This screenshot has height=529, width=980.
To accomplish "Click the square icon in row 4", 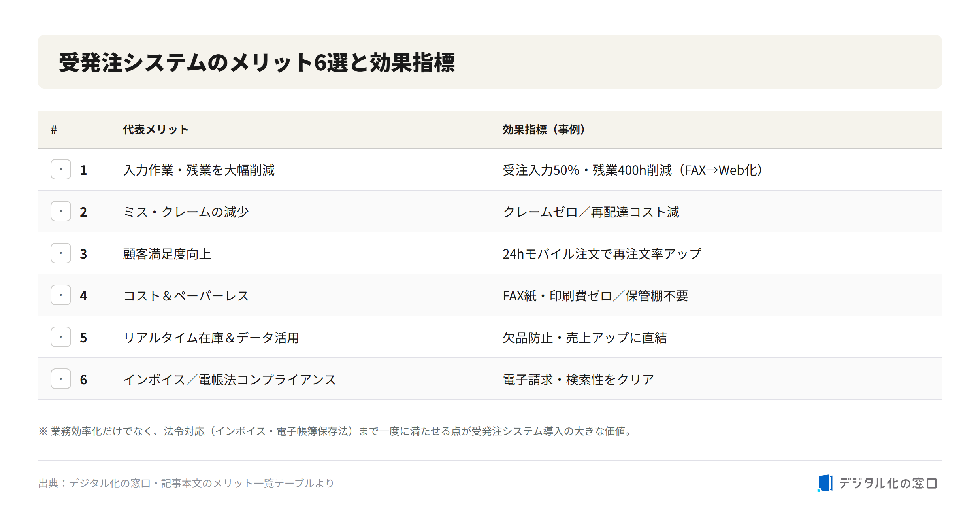I will pyautogui.click(x=61, y=295).
